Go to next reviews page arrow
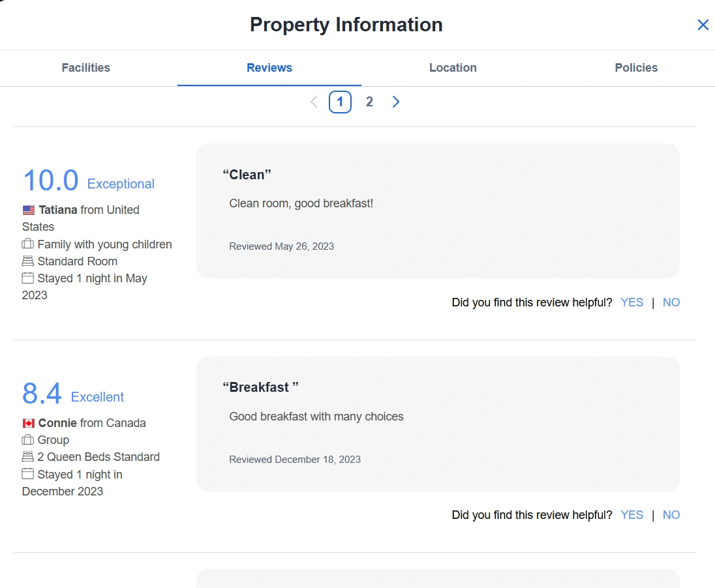Screen dimensions: 715x588 [x=396, y=102]
